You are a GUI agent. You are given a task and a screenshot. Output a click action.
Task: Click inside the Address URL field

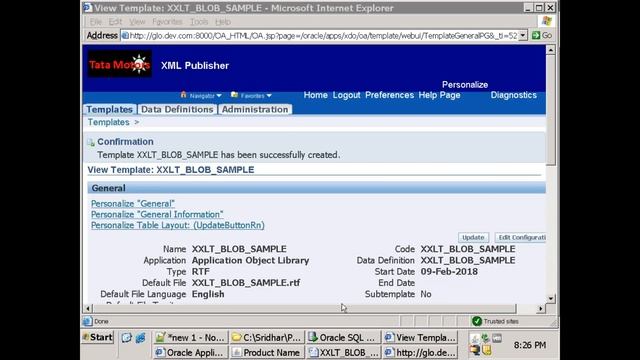pyautogui.click(x=319, y=36)
